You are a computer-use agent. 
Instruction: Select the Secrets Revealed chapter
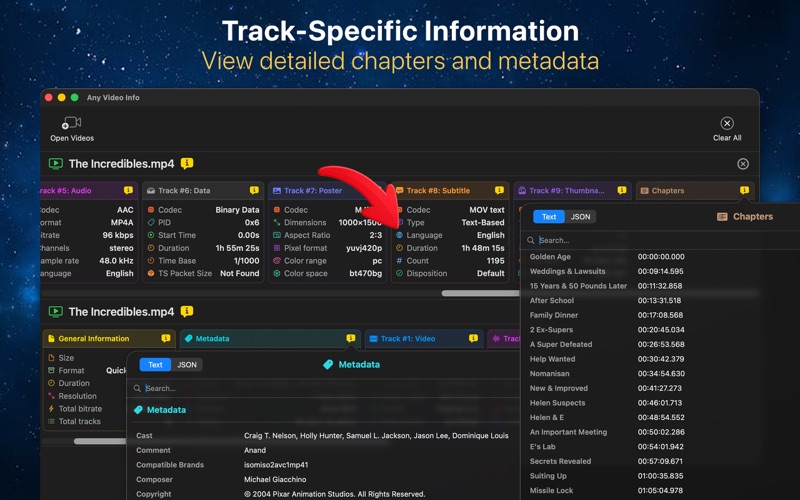pos(658,461)
